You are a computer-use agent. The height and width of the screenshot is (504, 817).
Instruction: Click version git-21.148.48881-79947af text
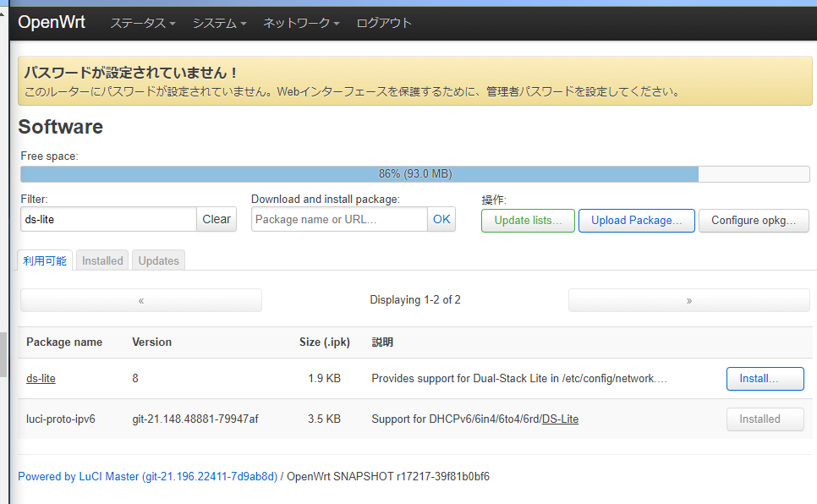click(195, 419)
